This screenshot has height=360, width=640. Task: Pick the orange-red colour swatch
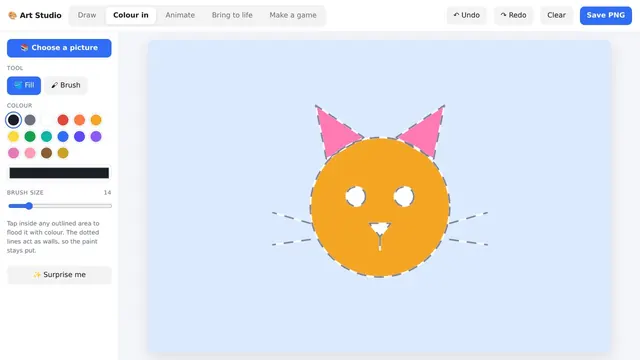pos(80,120)
